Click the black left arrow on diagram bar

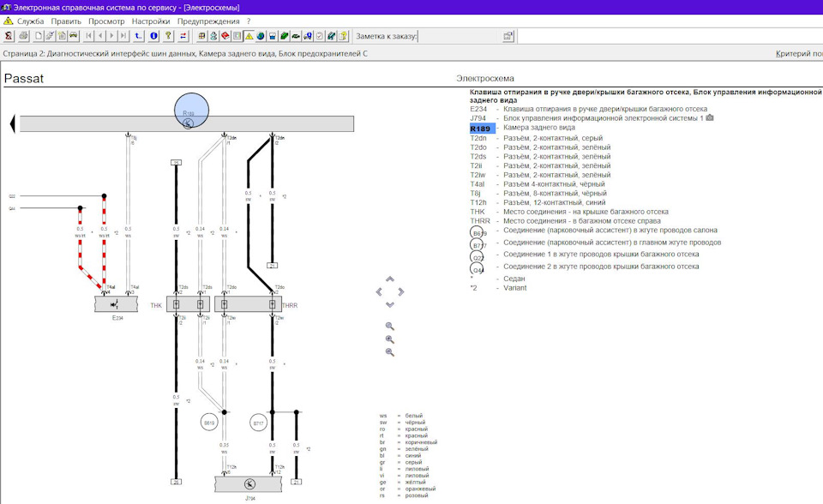13,124
